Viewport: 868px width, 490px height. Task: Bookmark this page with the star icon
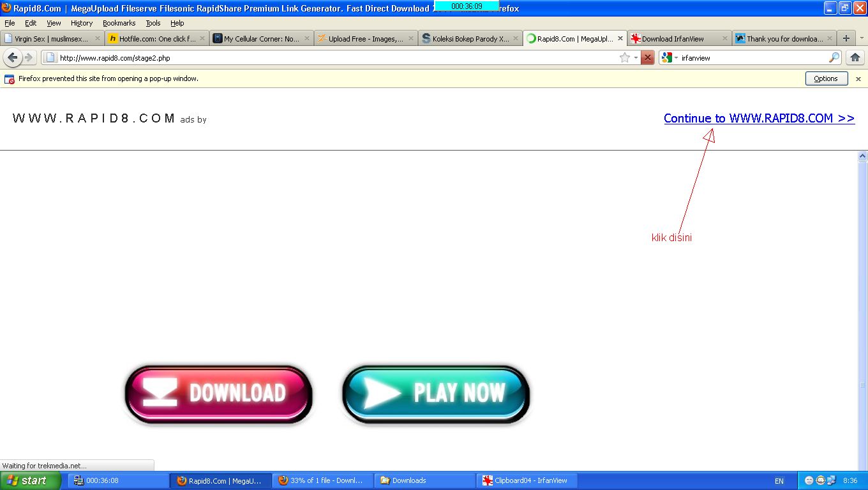tap(624, 57)
